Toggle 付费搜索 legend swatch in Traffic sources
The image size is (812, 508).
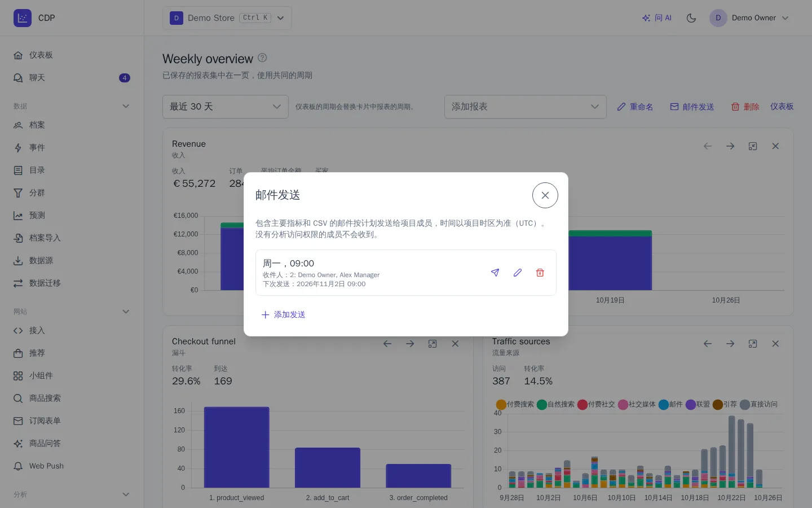(501, 405)
